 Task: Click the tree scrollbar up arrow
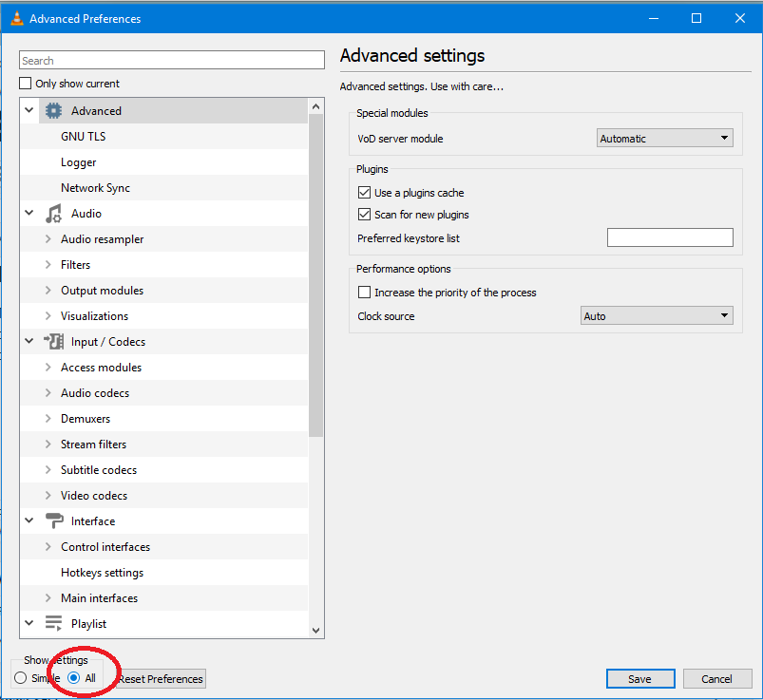tap(315, 106)
